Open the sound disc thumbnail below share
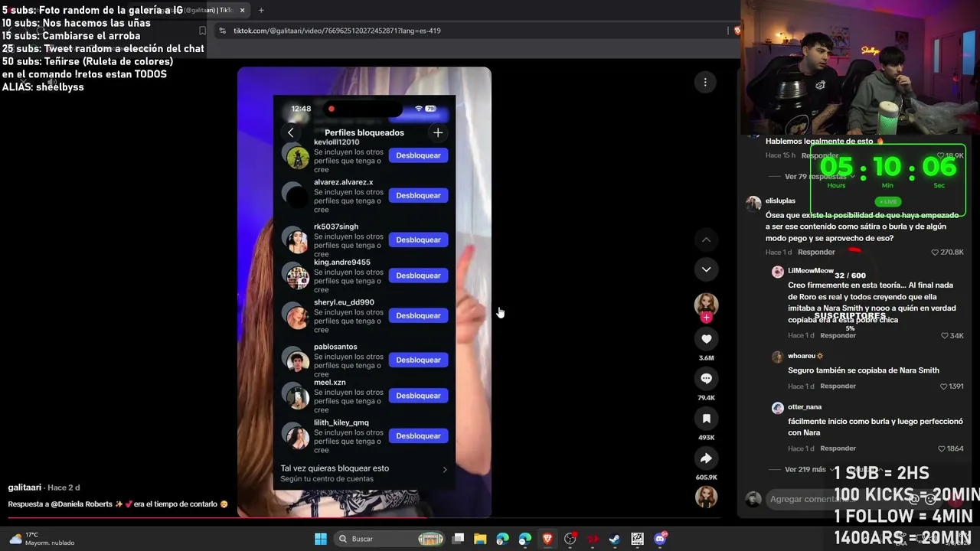 pyautogui.click(x=706, y=496)
